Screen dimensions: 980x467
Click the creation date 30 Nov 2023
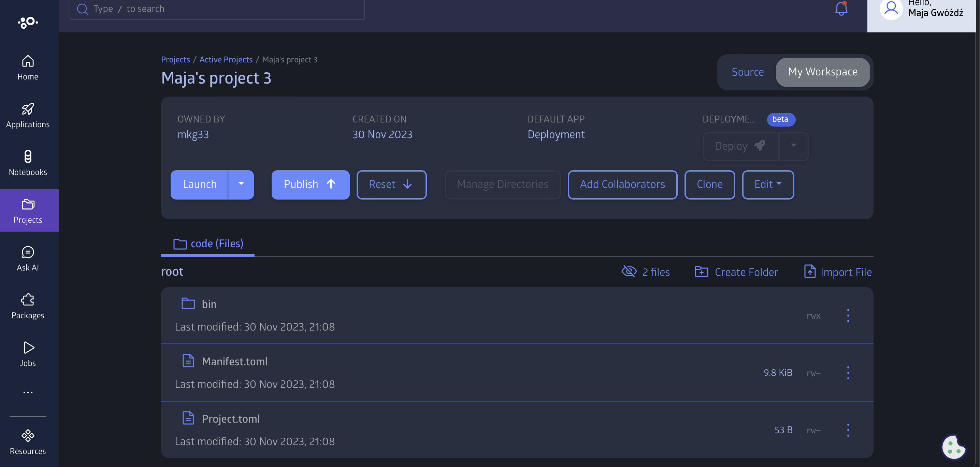[x=382, y=134]
